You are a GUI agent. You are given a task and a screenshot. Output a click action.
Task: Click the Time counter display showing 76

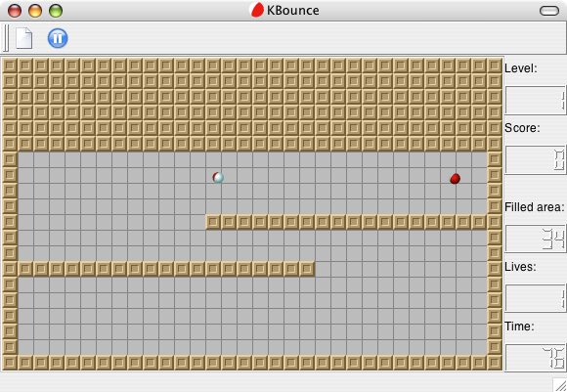click(x=535, y=358)
